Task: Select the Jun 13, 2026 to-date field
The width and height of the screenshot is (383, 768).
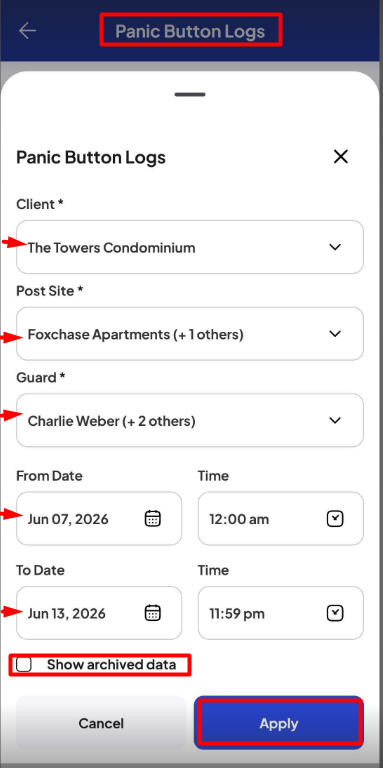Action: point(99,613)
